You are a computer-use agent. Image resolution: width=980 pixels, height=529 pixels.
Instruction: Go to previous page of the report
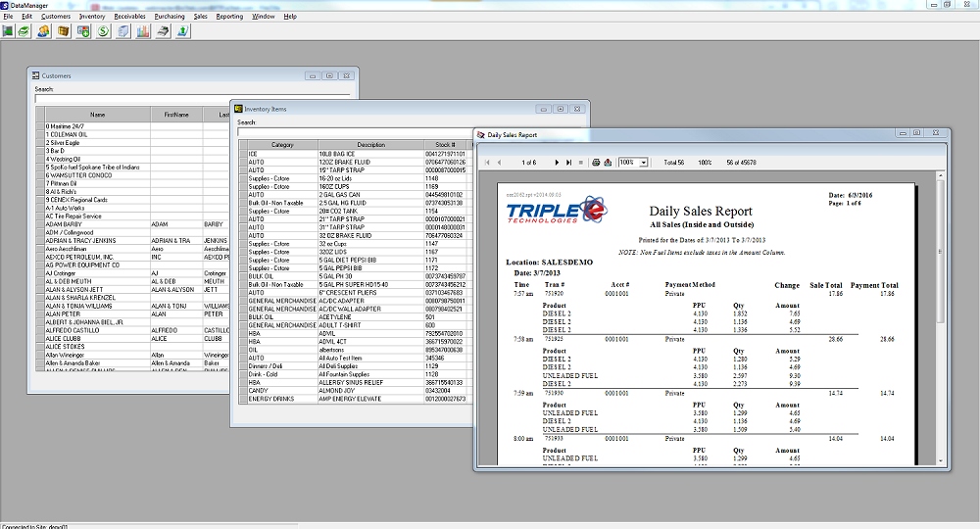tap(500, 163)
